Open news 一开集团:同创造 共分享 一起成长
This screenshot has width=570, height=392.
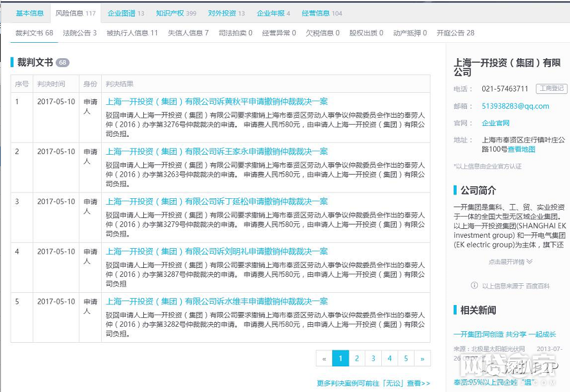(x=505, y=334)
